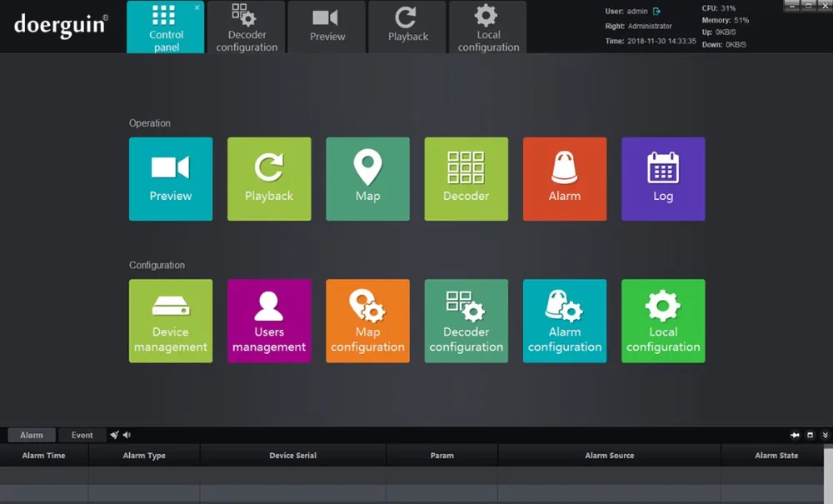Open the Decoder tile under Operation

466,179
